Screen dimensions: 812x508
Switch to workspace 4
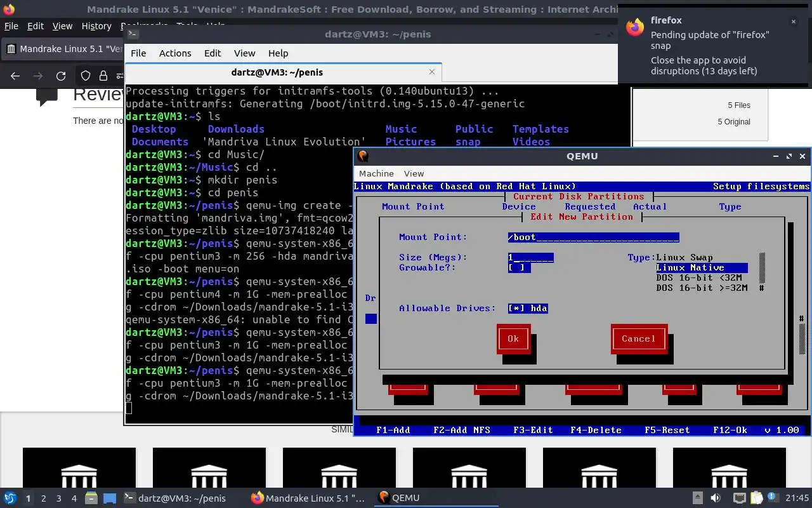pyautogui.click(x=74, y=498)
